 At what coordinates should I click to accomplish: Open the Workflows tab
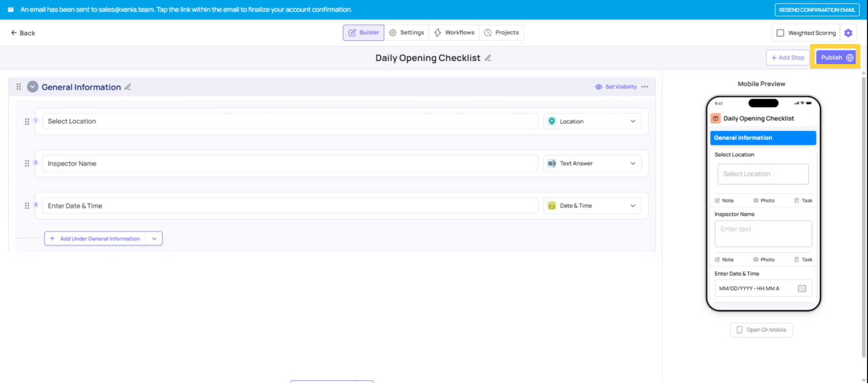point(454,33)
